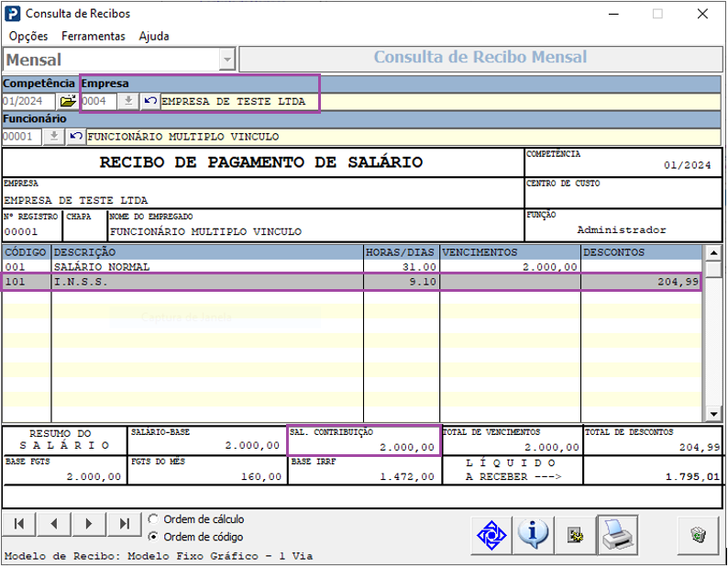The image size is (728, 568).
Task: Click the TOTAL DE VENCIMENTOS box
Action: pyautogui.click(x=513, y=440)
